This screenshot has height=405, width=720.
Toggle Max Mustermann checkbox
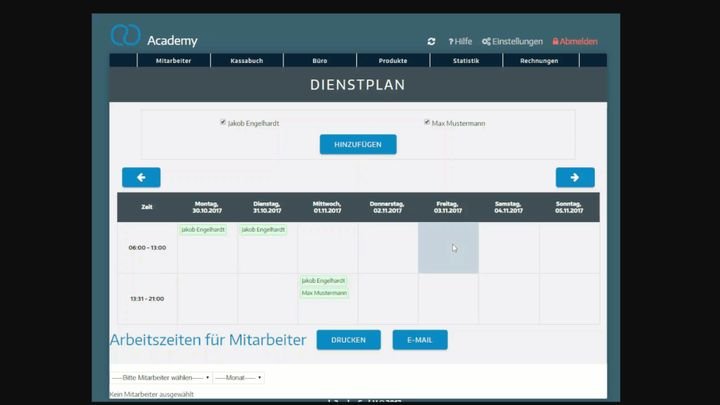point(427,122)
